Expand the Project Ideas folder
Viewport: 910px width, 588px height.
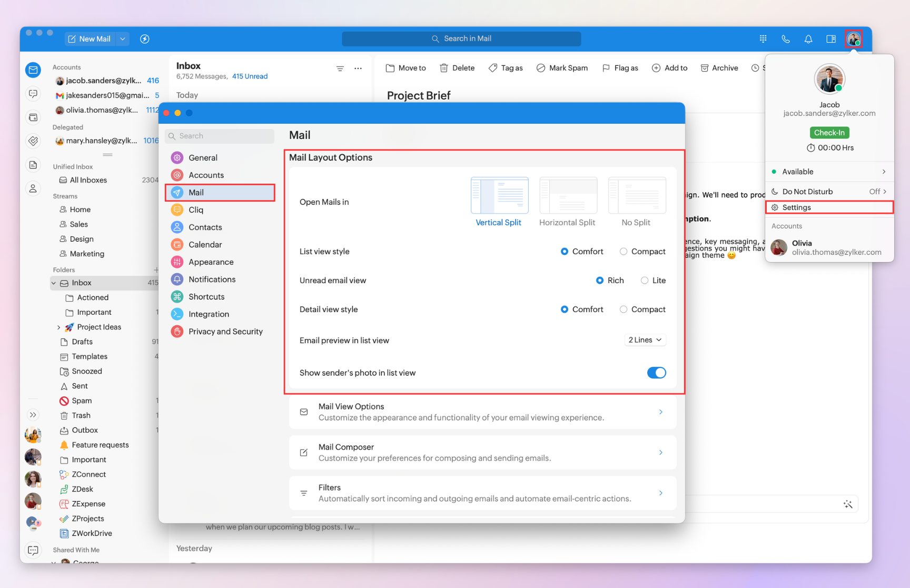coord(58,327)
